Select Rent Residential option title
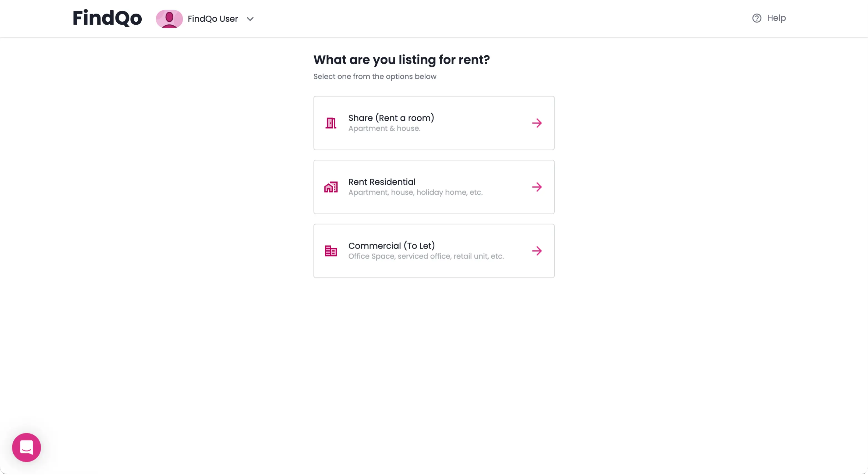868x475 pixels. (x=382, y=182)
